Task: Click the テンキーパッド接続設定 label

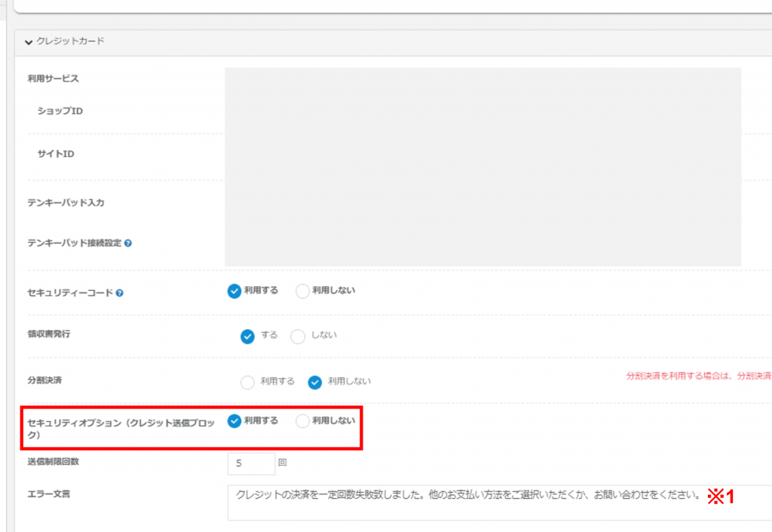Action: pyautogui.click(x=75, y=243)
